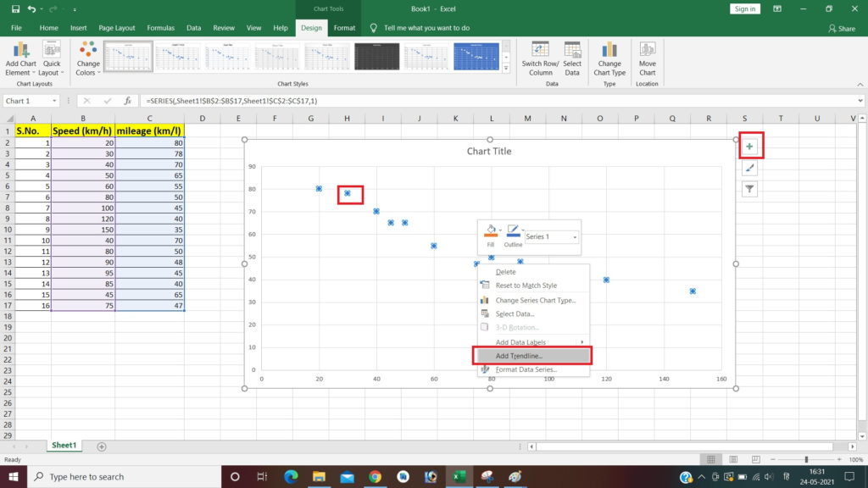Open the Chart Filters funnel button
868x488 pixels.
click(749, 189)
